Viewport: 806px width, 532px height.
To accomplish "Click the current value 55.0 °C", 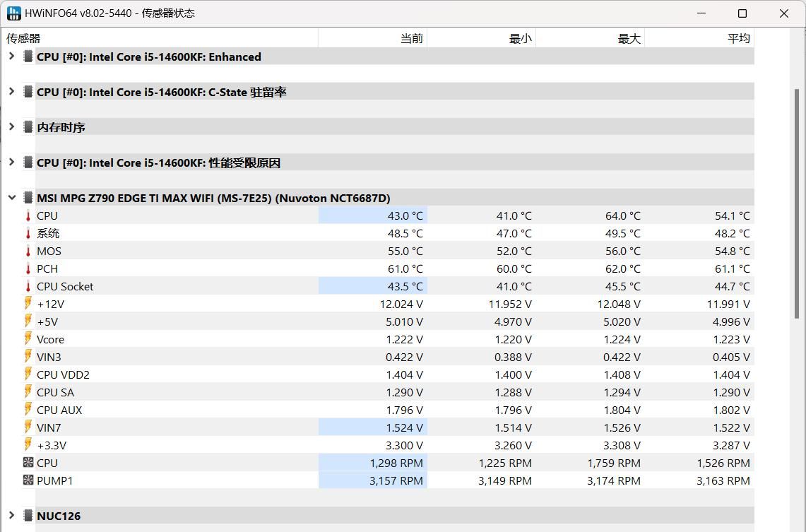I will pos(405,252).
